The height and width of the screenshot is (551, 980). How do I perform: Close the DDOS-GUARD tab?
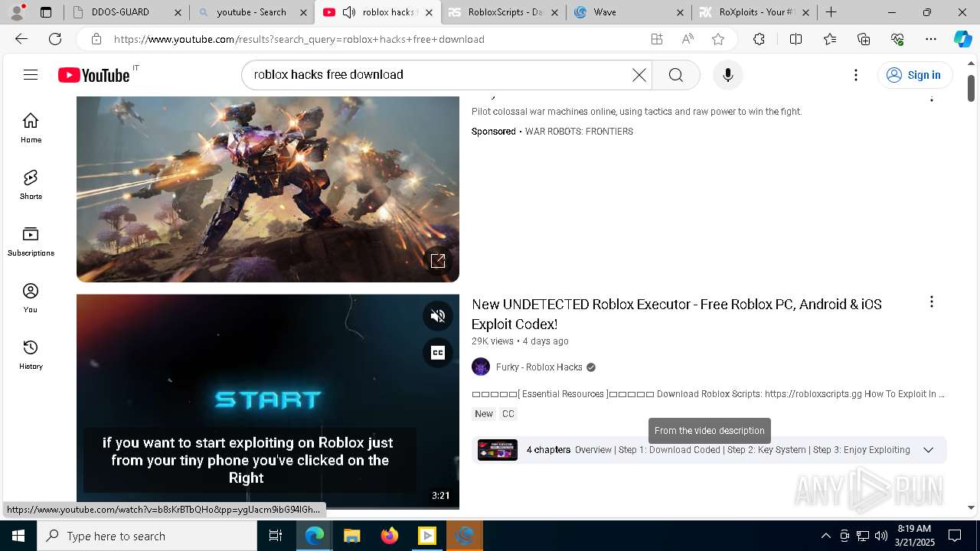(x=178, y=12)
